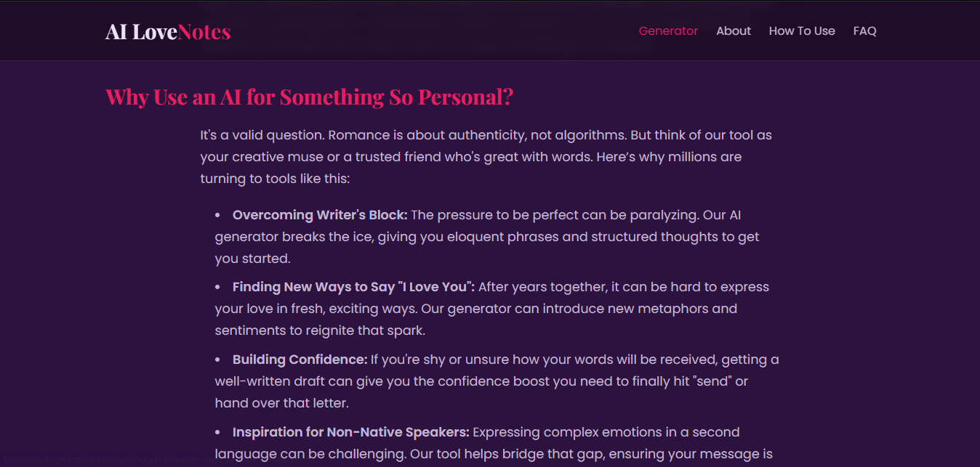
Task: Go to the About page link
Action: [x=734, y=31]
